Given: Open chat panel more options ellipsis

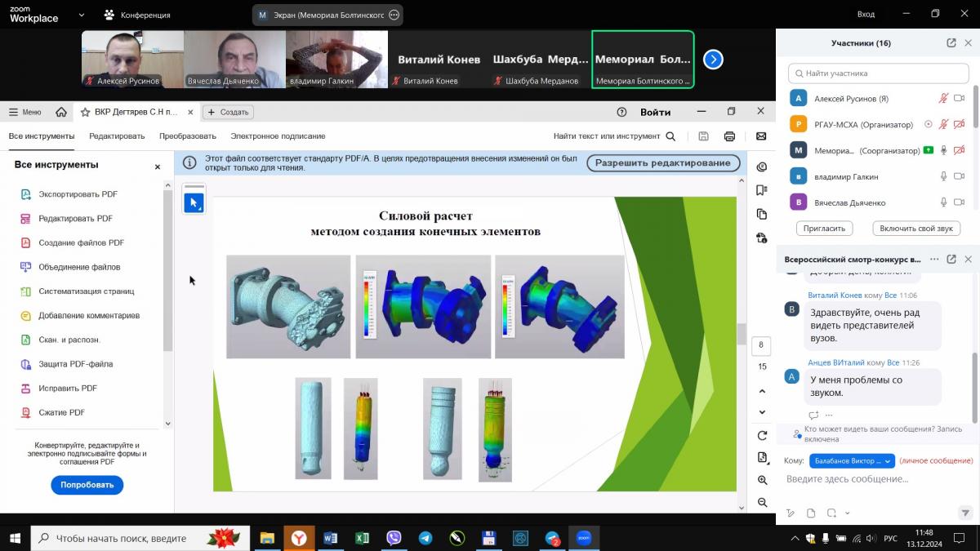Looking at the screenshot, I should pyautogui.click(x=934, y=260).
